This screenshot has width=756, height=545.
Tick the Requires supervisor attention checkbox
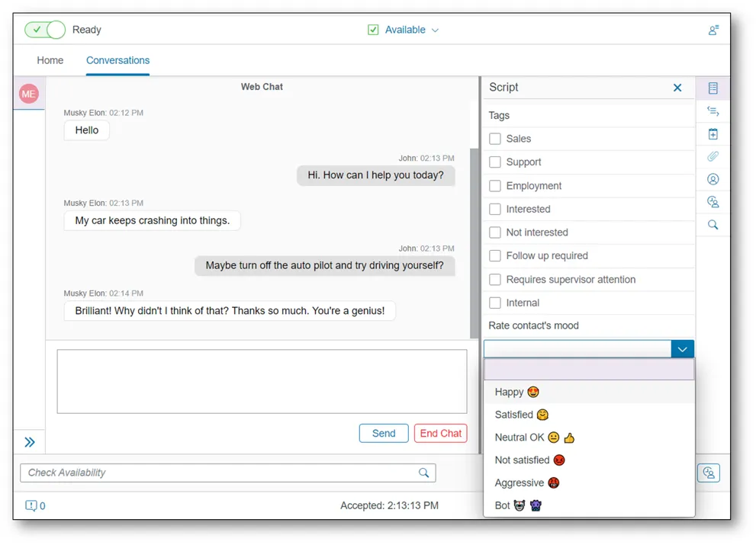(495, 280)
